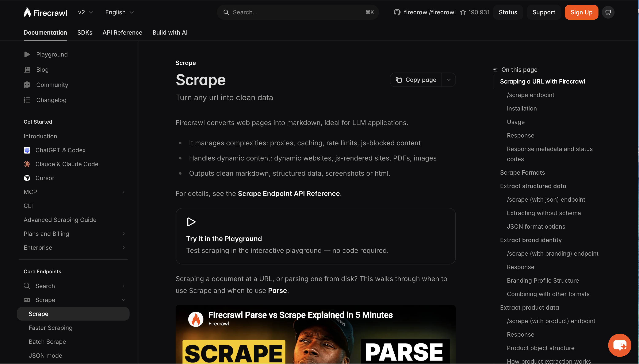The image size is (639, 364).
Task: Expand Copy page options chevron
Action: coord(448,80)
